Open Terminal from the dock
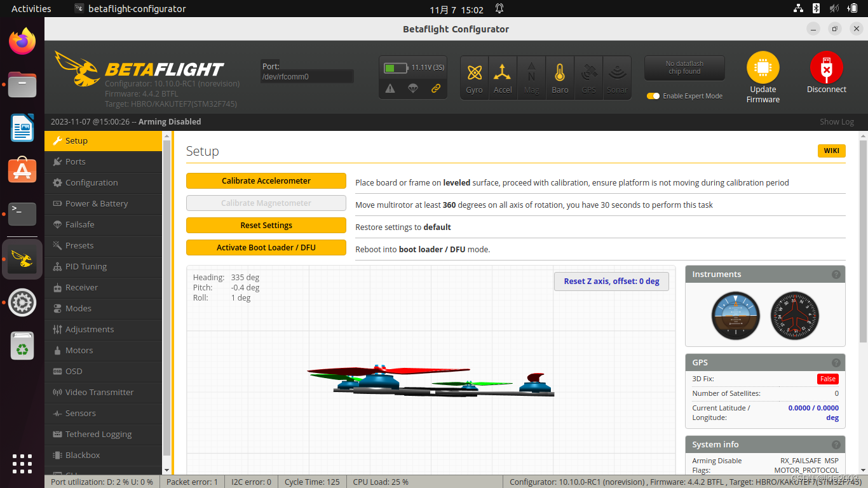 click(x=22, y=214)
